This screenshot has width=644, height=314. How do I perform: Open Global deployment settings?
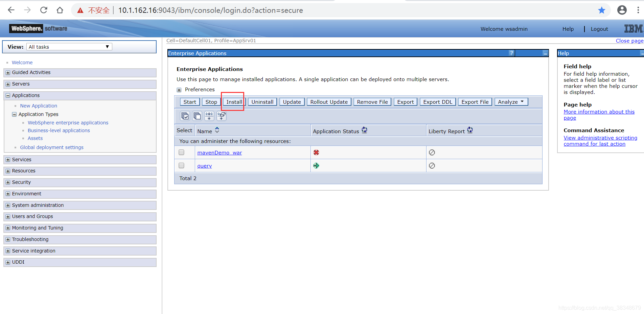(x=52, y=147)
